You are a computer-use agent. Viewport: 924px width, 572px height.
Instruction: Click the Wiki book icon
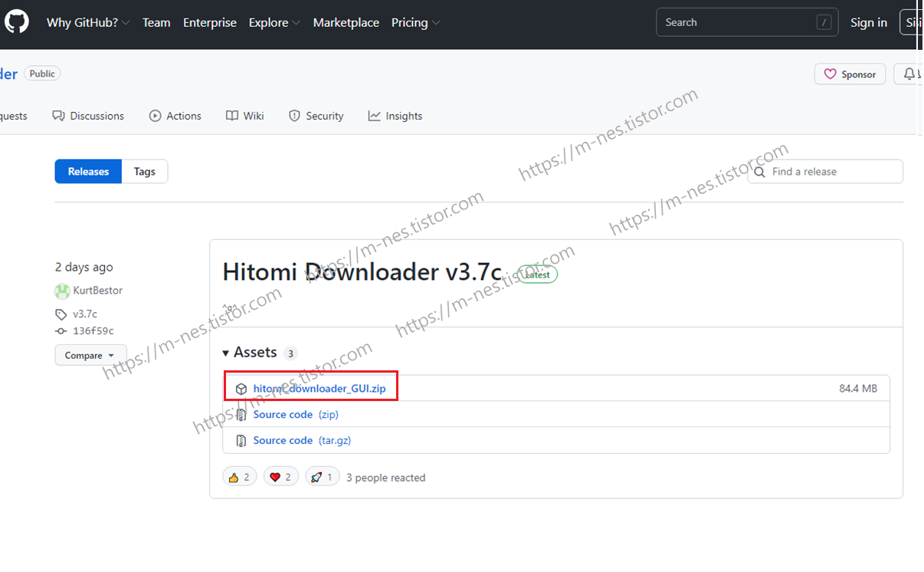click(232, 116)
